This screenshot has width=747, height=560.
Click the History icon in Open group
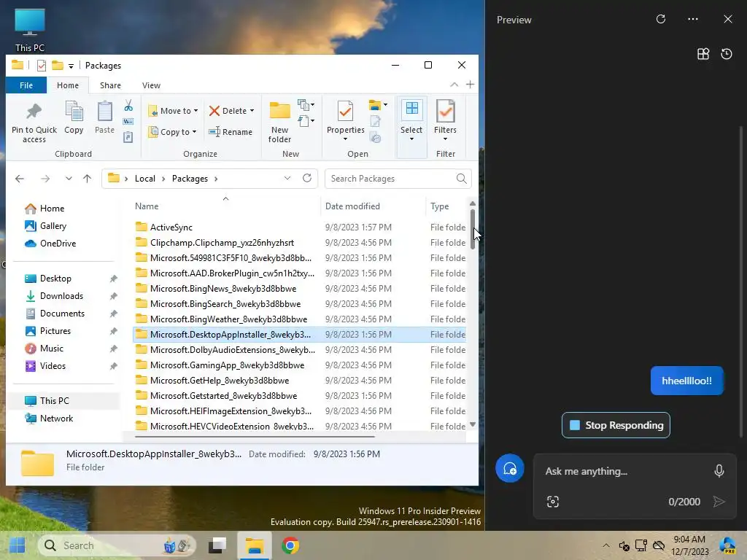tap(376, 138)
